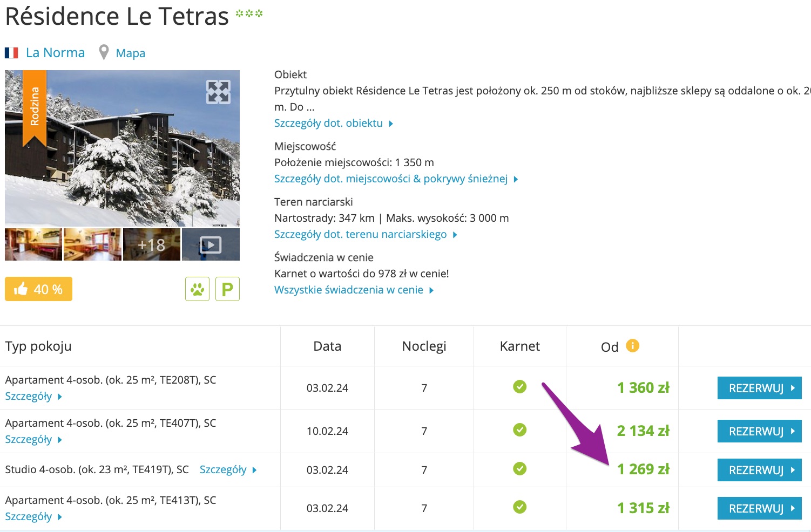Open the +18 more photos thumbnail
This screenshot has height=532, width=811.
point(152,244)
